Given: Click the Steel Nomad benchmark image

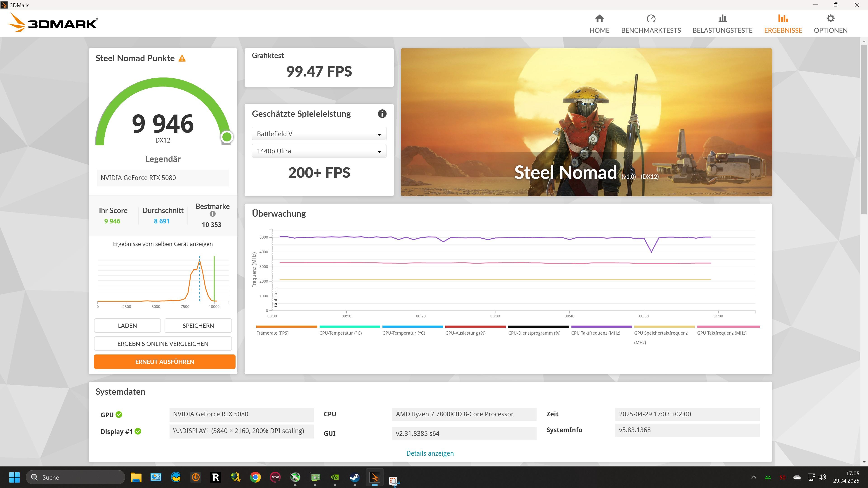Looking at the screenshot, I should coord(586,122).
